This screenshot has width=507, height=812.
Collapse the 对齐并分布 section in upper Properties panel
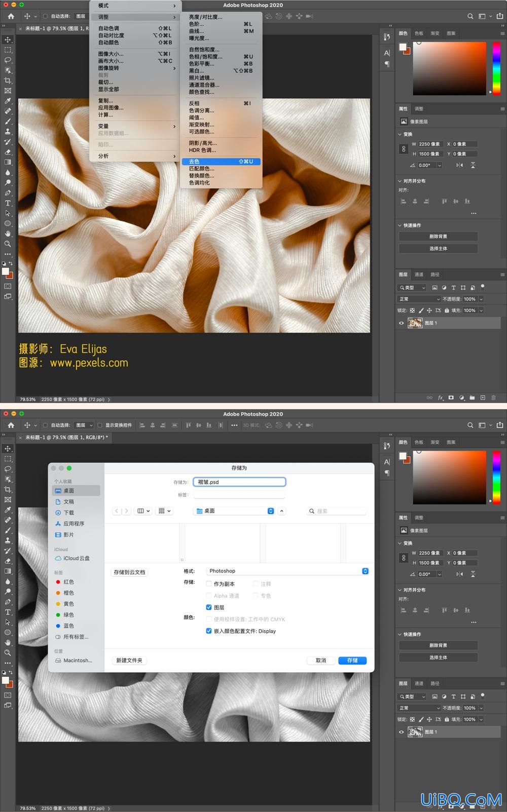coord(400,181)
